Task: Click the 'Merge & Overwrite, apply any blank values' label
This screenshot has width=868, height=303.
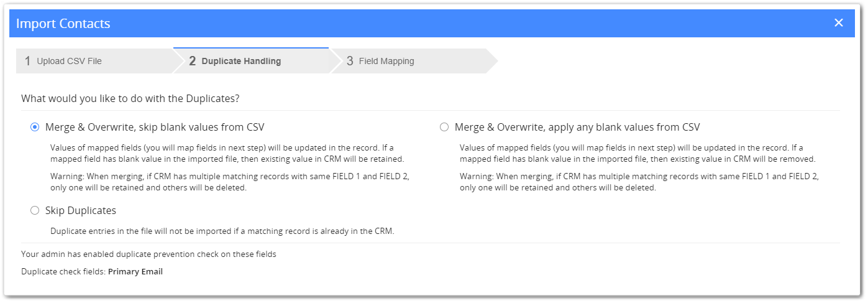Action: click(x=577, y=127)
